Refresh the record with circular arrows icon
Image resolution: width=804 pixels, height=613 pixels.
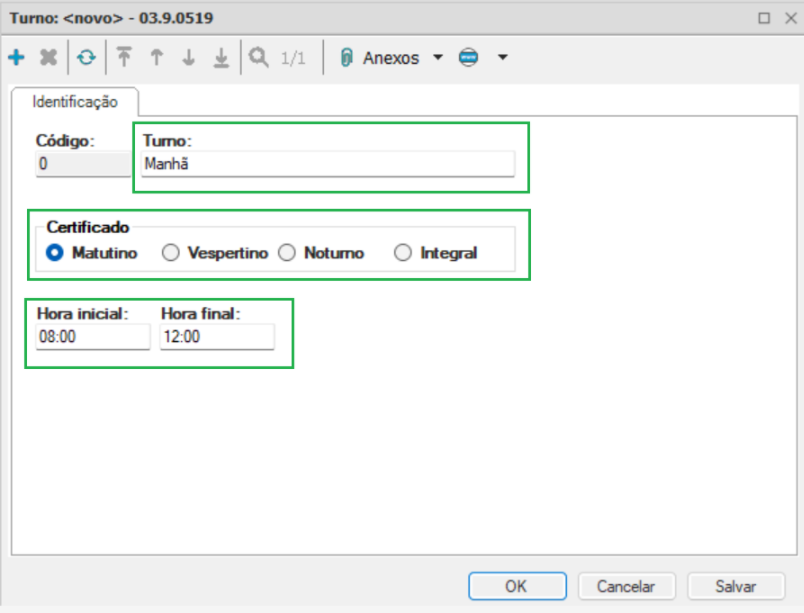tap(86, 57)
